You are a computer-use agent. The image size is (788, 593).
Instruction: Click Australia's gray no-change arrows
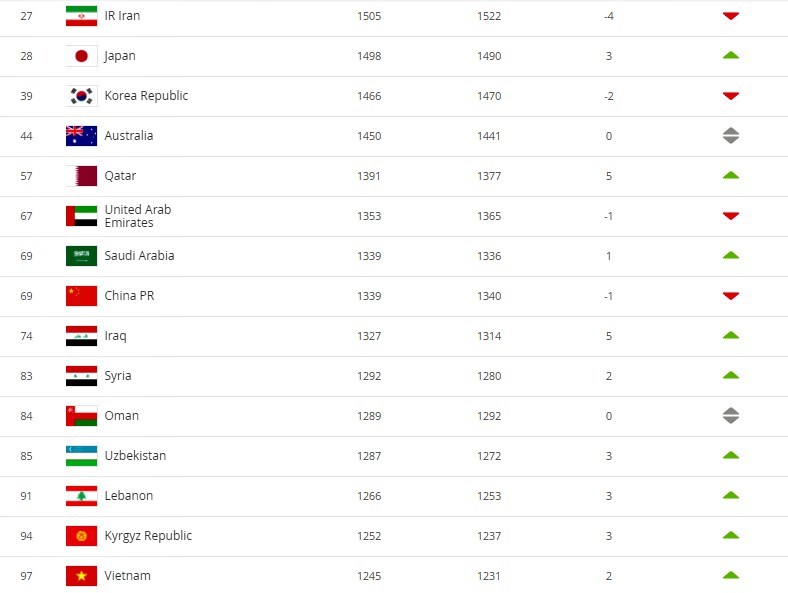click(730, 136)
